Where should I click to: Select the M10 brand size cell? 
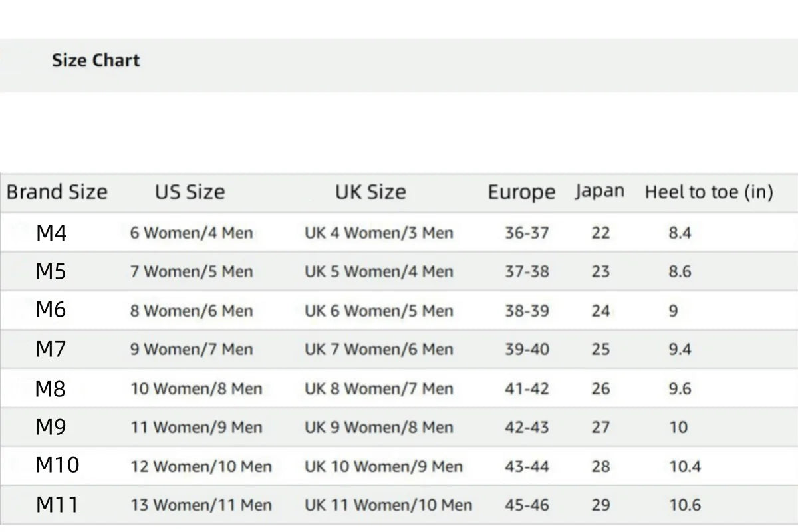point(57,465)
